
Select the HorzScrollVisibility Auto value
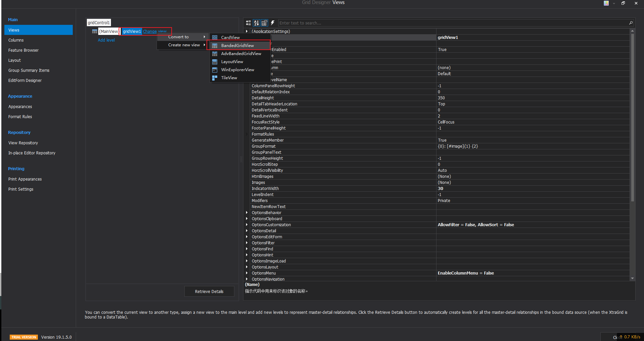(x=442, y=170)
